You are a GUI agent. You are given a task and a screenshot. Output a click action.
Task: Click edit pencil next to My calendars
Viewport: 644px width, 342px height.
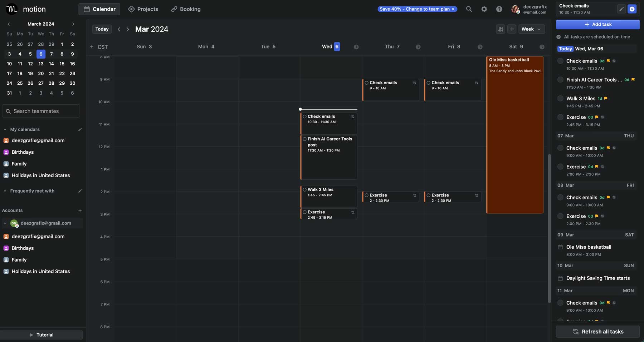[x=80, y=129]
